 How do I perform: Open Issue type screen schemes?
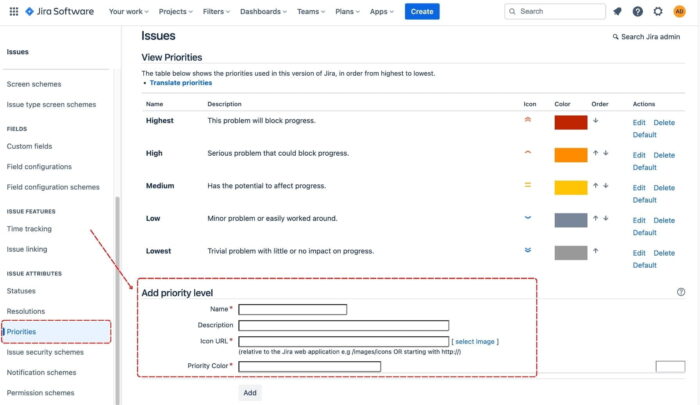[x=51, y=104]
